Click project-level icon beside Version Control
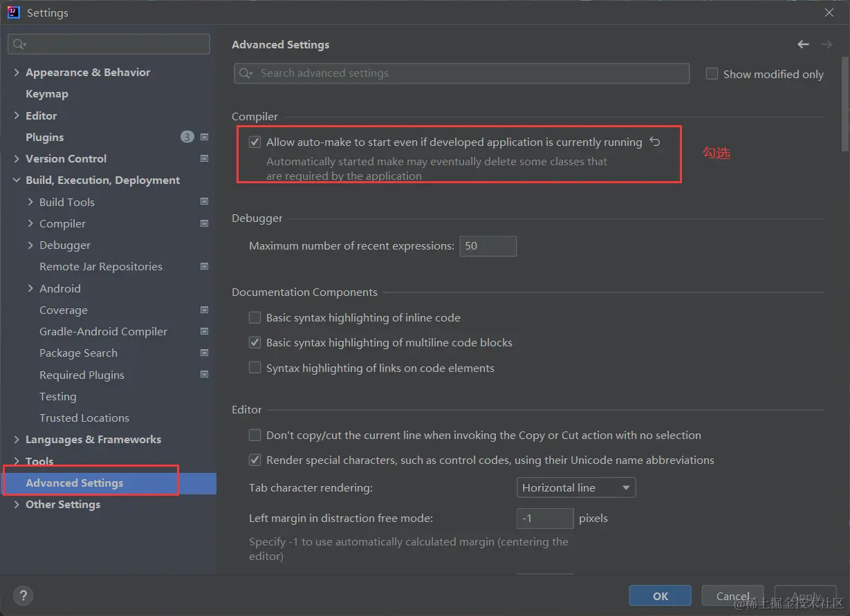The width and height of the screenshot is (850, 616). coord(204,158)
